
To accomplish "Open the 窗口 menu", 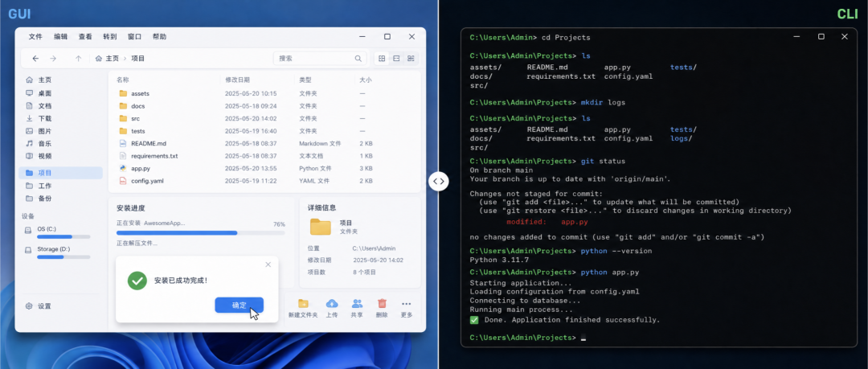I will pyautogui.click(x=134, y=36).
